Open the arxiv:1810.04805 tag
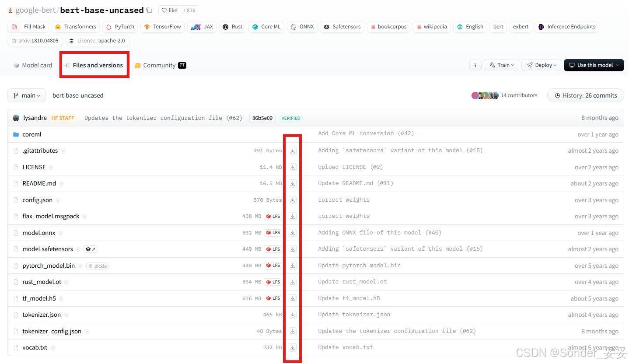The height and width of the screenshot is (364, 629). 35,41
